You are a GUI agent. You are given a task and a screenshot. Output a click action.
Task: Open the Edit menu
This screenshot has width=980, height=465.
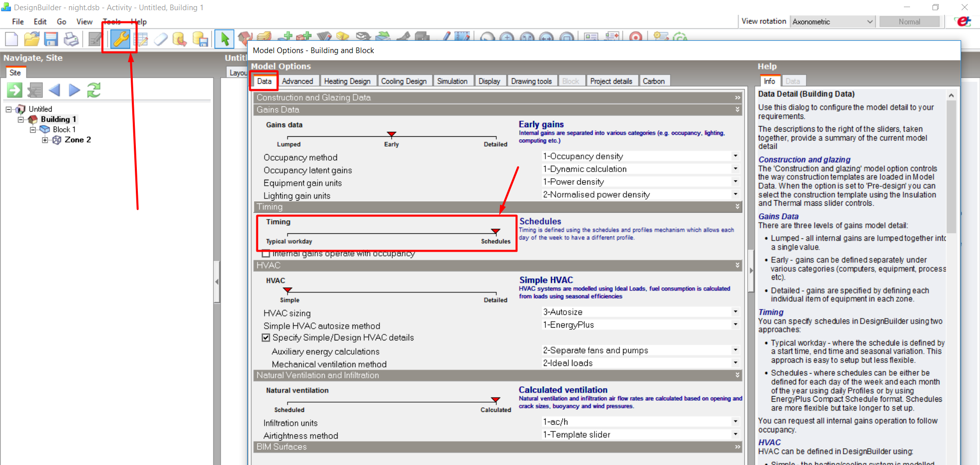(40, 22)
